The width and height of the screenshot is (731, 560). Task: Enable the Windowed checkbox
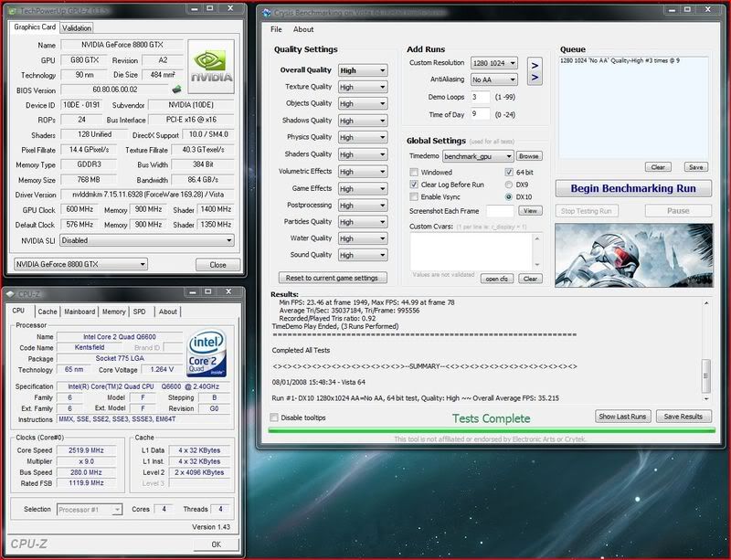click(x=414, y=172)
